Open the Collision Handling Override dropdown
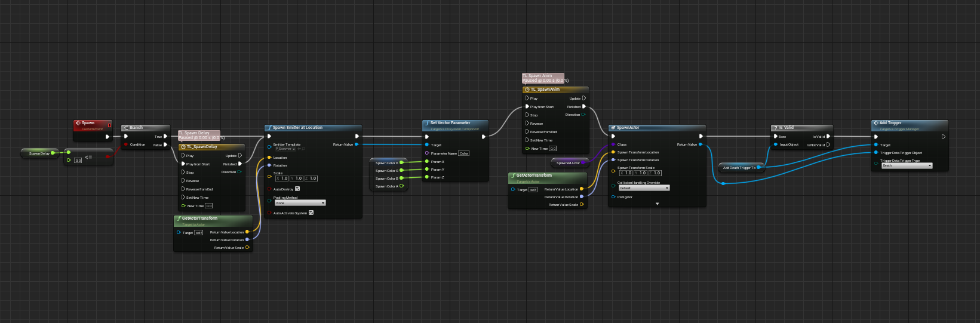 (644, 188)
